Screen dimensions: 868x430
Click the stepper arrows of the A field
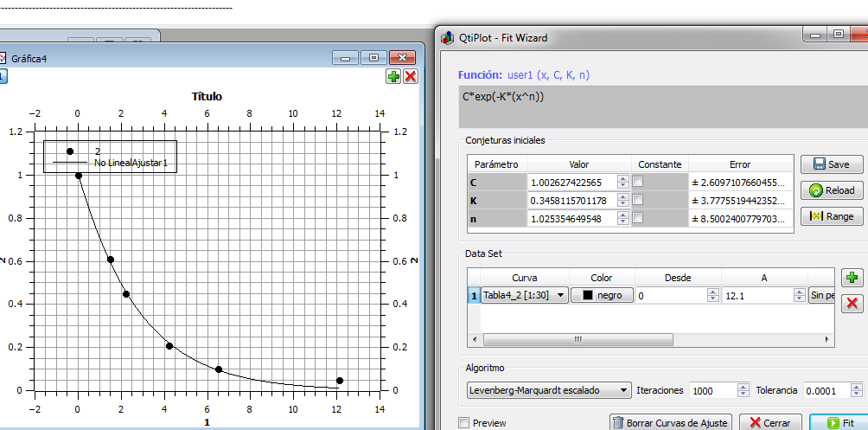point(800,295)
